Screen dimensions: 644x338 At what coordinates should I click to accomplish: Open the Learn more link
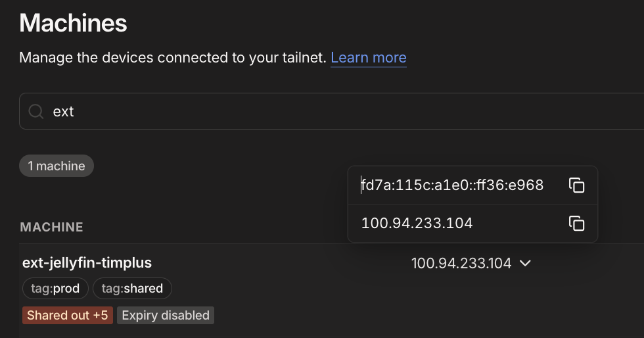(x=368, y=58)
